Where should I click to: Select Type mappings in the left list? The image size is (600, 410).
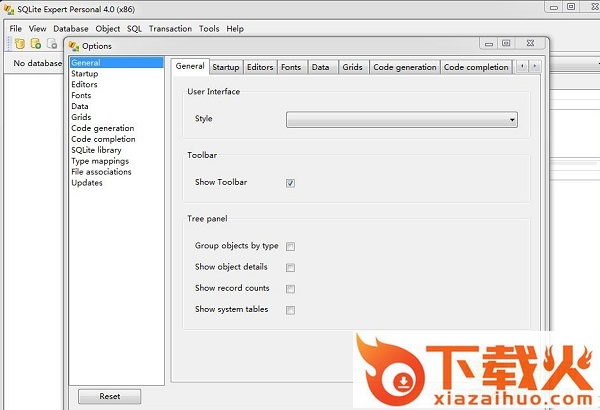[99, 161]
